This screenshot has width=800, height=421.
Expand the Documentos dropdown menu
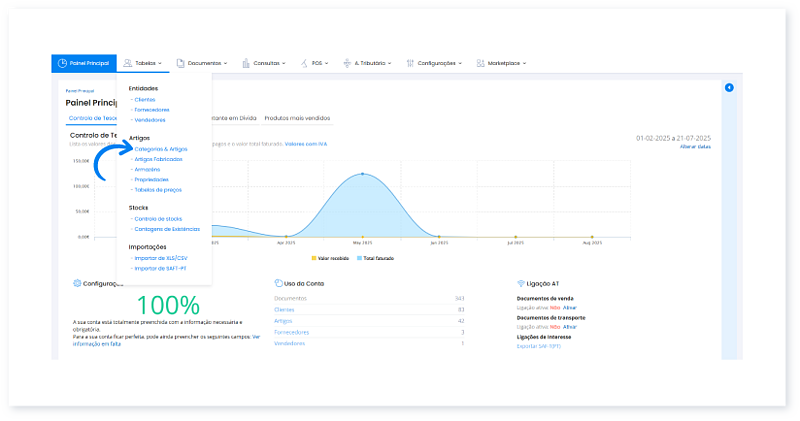[x=205, y=63]
